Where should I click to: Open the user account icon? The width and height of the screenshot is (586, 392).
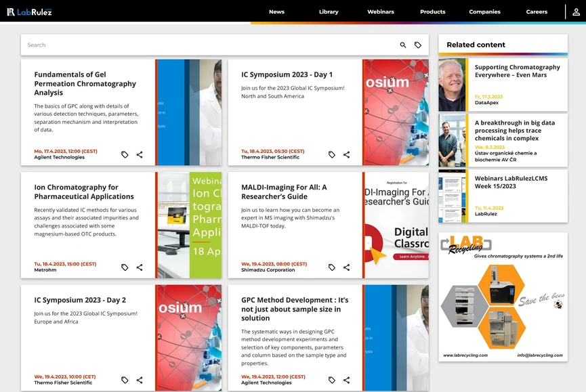click(576, 12)
